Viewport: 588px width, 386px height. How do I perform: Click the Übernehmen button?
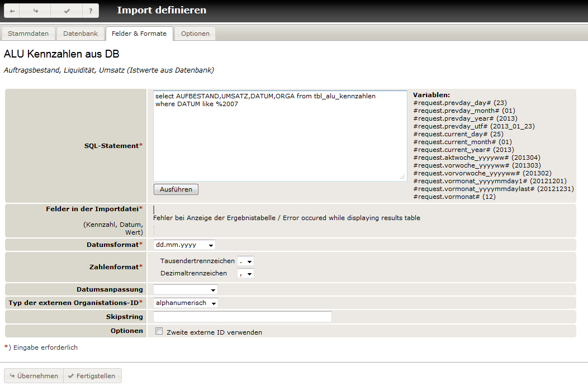[34, 376]
